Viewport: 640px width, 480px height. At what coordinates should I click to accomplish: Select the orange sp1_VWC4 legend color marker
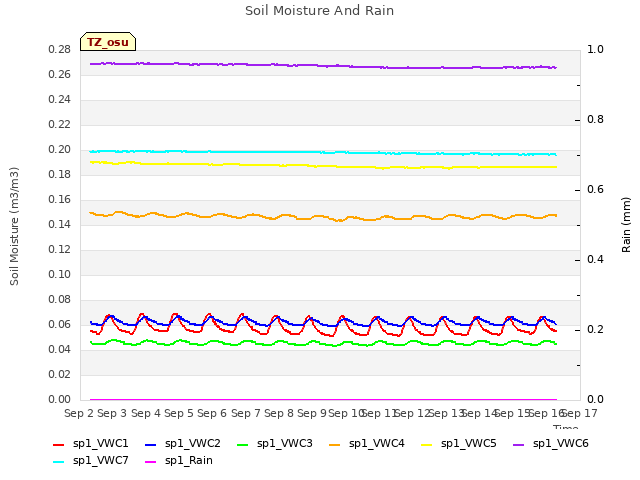[335, 445]
